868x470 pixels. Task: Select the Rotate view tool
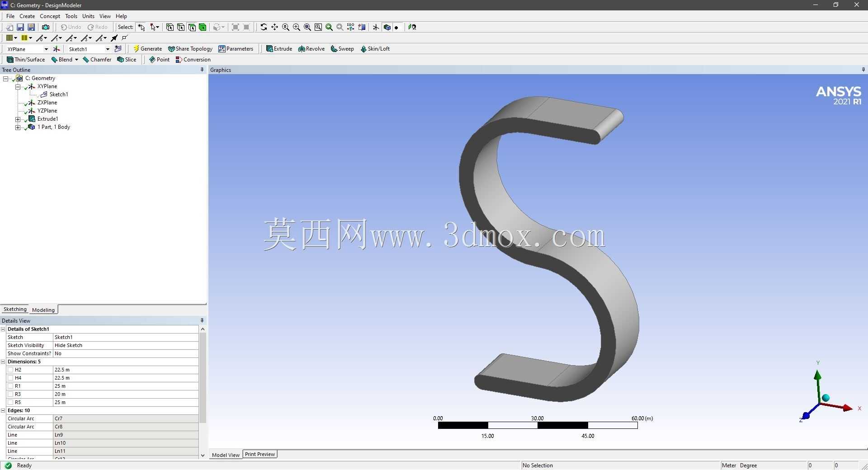pyautogui.click(x=264, y=27)
